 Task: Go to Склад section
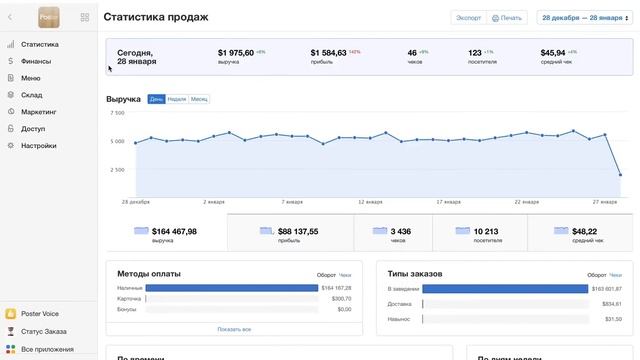point(31,95)
